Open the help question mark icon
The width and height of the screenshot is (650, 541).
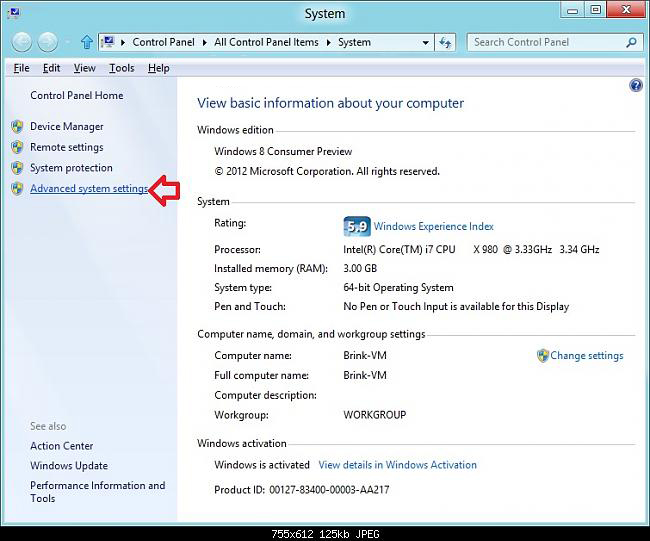pyautogui.click(x=635, y=86)
